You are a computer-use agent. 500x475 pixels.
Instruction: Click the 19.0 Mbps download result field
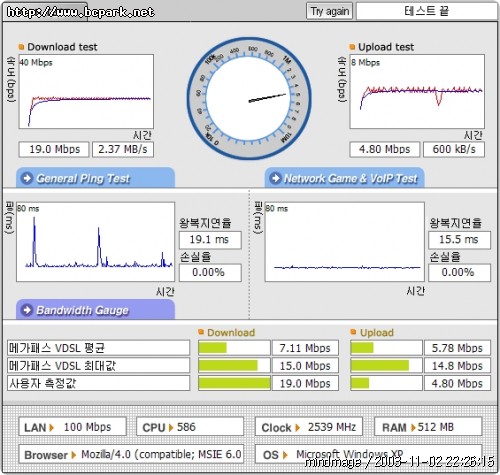(54, 149)
